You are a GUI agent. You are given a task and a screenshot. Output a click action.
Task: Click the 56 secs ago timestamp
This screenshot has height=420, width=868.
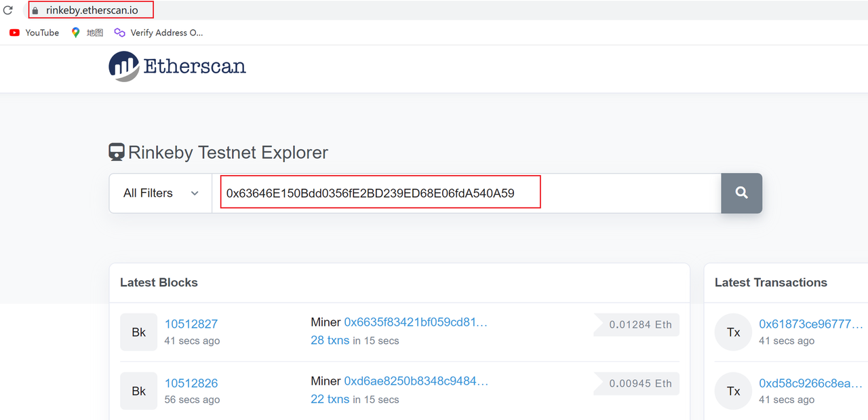click(x=192, y=400)
